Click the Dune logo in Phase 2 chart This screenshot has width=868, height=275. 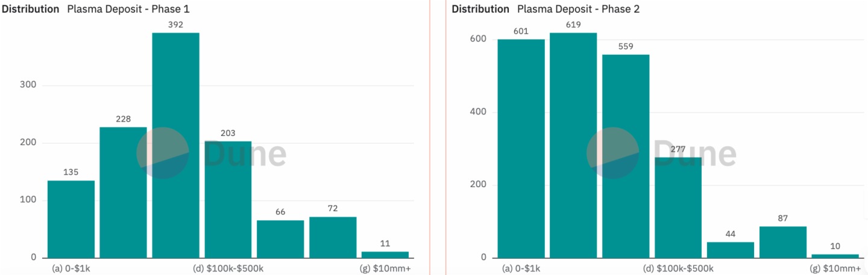tap(661, 153)
